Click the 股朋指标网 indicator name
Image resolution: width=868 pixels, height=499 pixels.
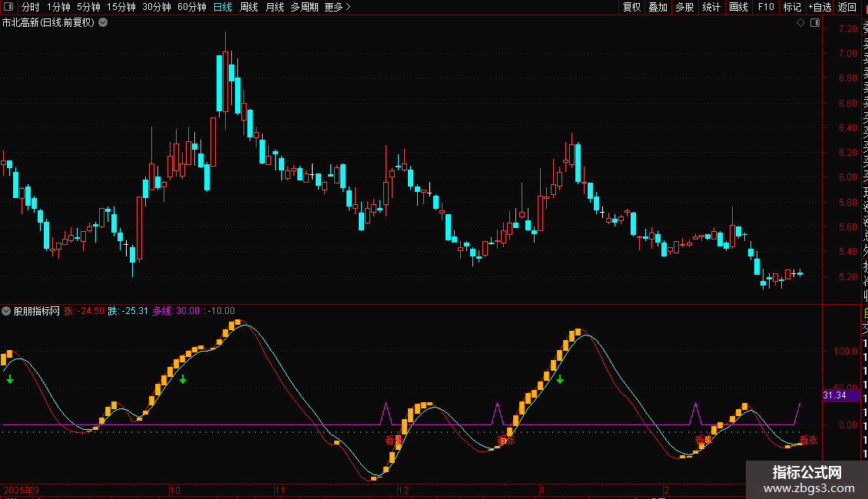point(37,311)
